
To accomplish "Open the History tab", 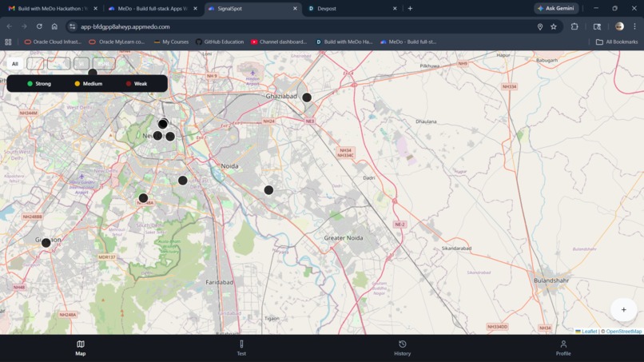I will click(403, 348).
